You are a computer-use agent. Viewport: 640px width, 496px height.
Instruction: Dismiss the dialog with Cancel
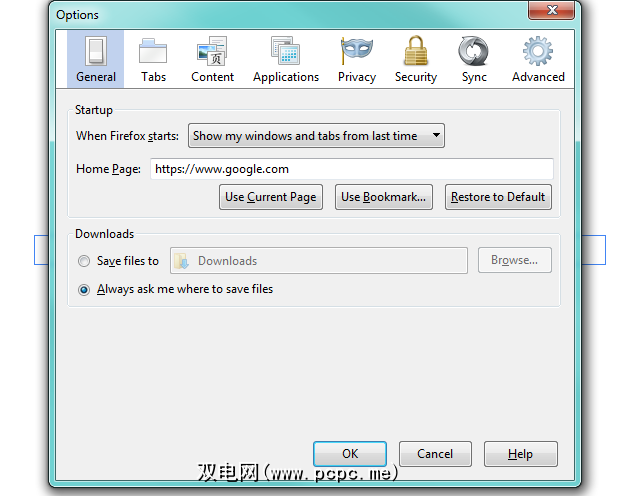[x=435, y=454]
